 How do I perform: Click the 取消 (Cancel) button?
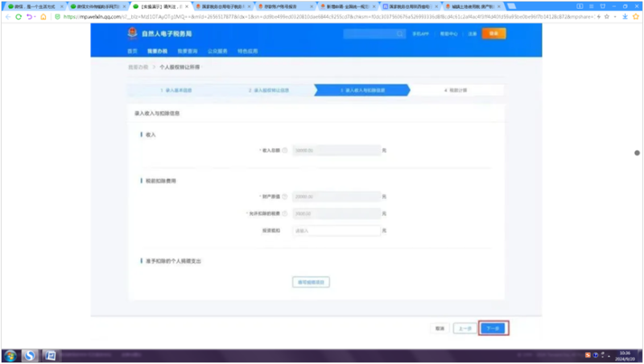pos(440,329)
